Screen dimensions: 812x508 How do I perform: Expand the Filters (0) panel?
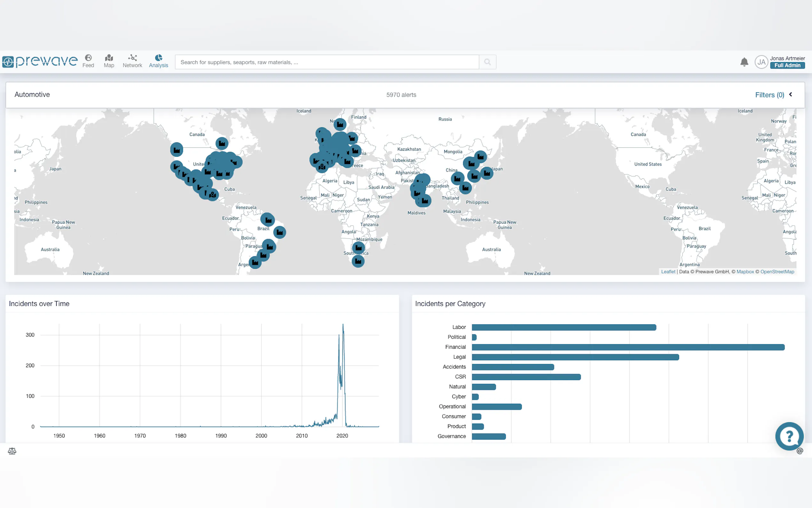tap(769, 95)
